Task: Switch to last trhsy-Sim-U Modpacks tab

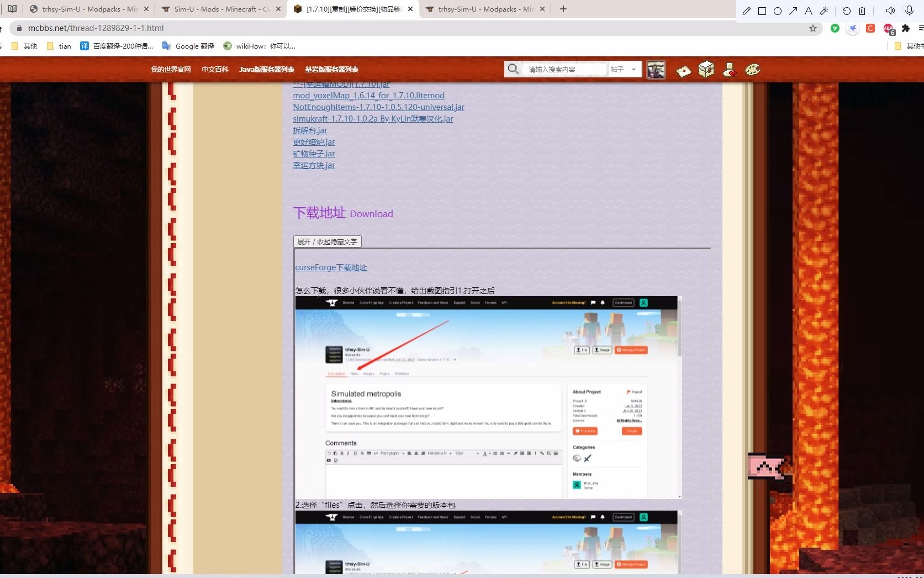Action: pyautogui.click(x=485, y=9)
